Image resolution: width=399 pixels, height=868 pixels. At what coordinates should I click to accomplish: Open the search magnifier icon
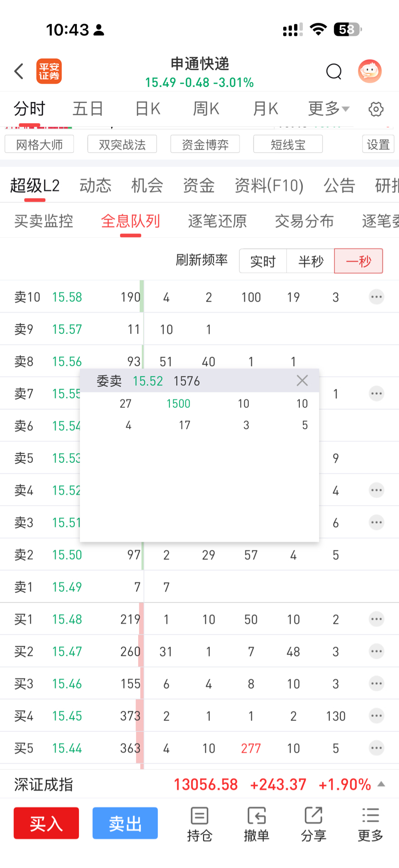pyautogui.click(x=334, y=71)
